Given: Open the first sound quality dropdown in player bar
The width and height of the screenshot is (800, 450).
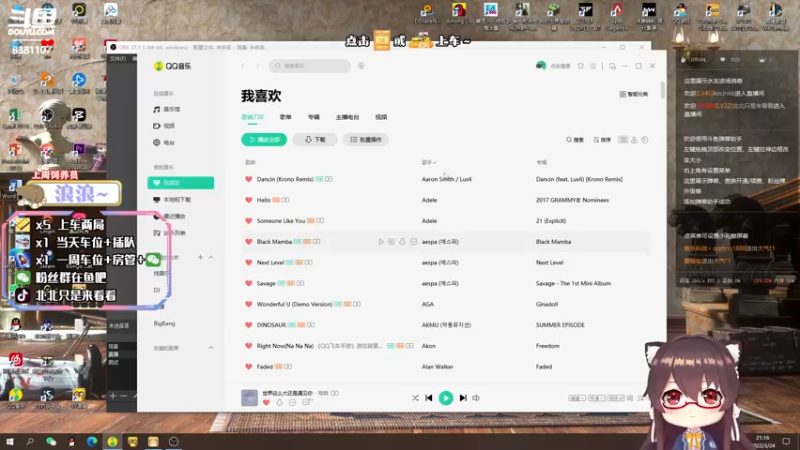Looking at the screenshot, I should (x=577, y=398).
